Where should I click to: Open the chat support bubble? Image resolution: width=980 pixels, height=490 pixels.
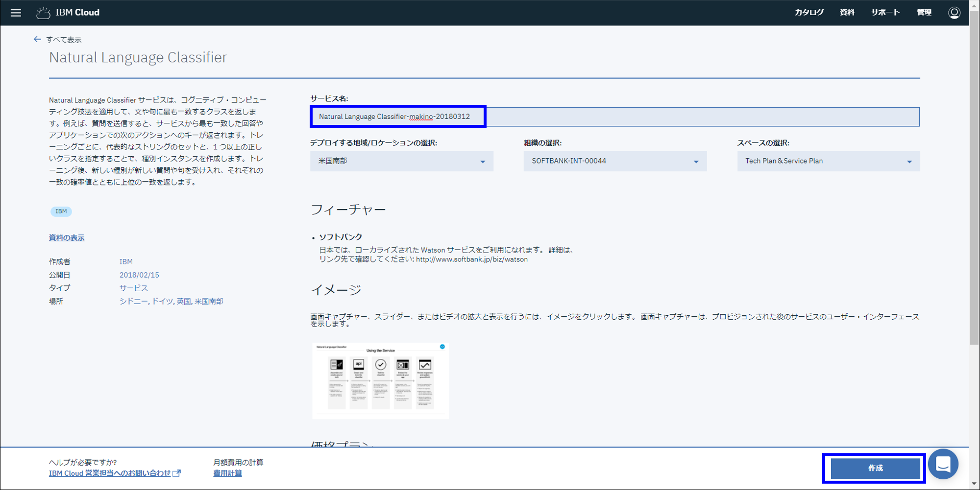point(943,464)
